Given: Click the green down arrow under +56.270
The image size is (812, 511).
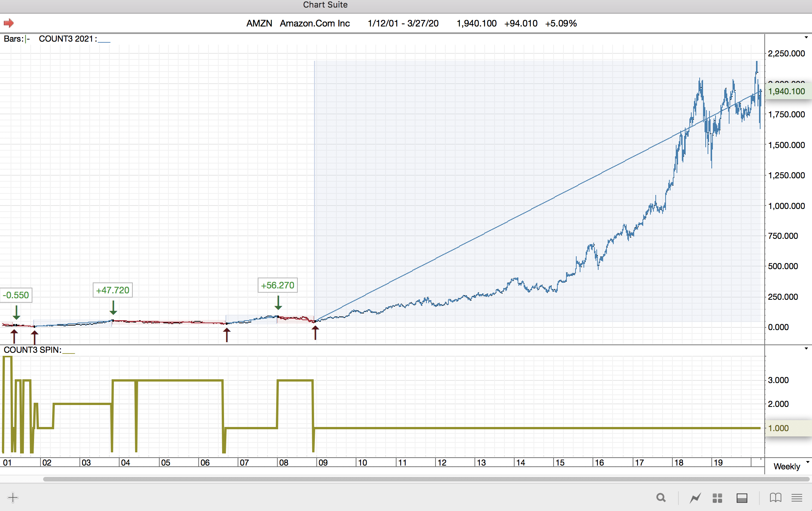Looking at the screenshot, I should 278,303.
